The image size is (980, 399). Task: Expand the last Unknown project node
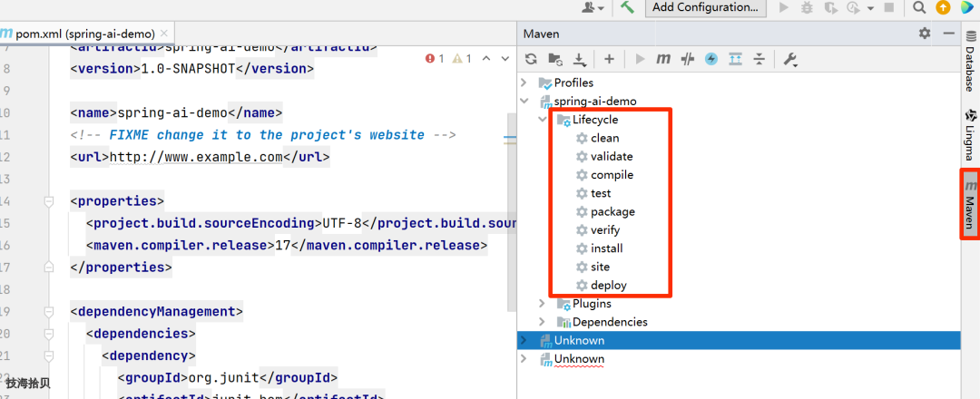(525, 359)
